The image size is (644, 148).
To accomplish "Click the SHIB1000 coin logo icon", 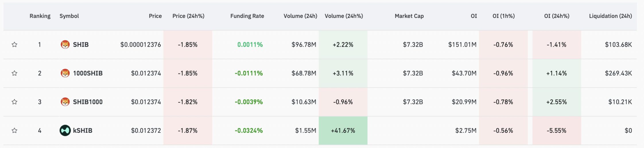I will click(65, 102).
